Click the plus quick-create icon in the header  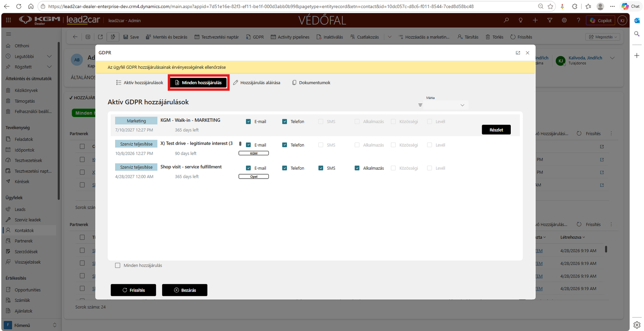click(x=535, y=20)
